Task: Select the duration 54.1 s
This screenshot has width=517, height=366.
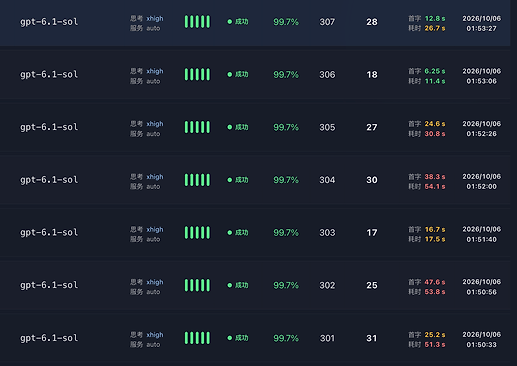Action: click(435, 186)
